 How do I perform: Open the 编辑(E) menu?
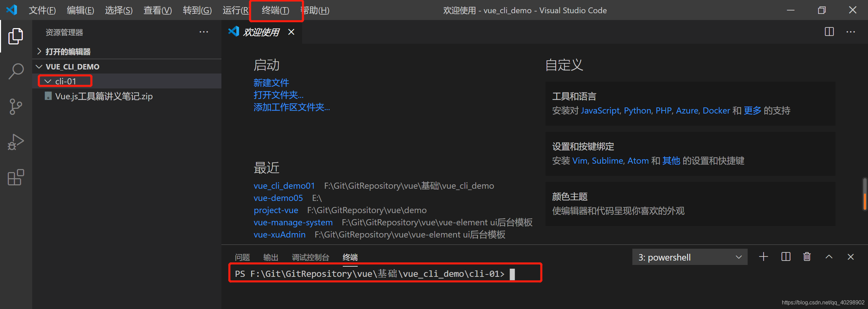[81, 11]
